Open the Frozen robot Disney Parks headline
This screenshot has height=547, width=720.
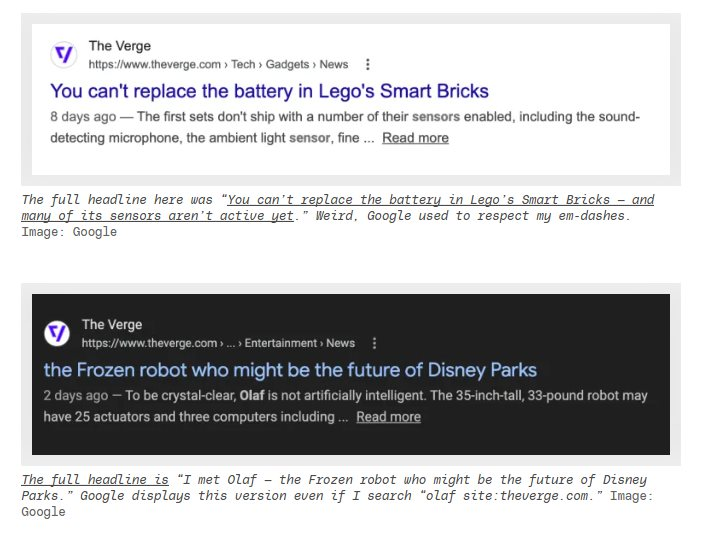[290, 370]
